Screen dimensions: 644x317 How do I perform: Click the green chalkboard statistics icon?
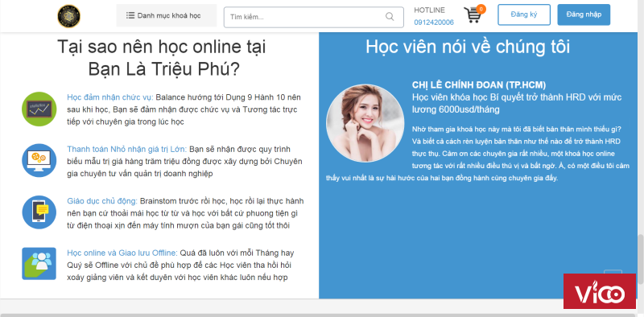[x=39, y=109]
